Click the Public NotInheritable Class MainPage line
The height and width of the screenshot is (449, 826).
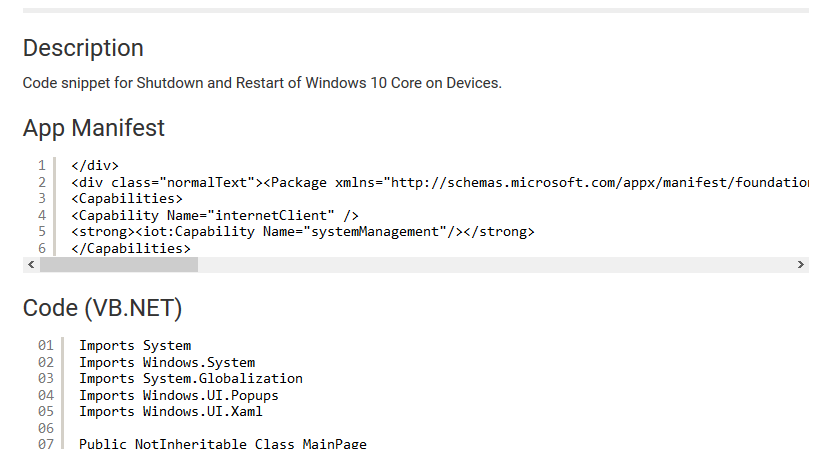pos(223,444)
